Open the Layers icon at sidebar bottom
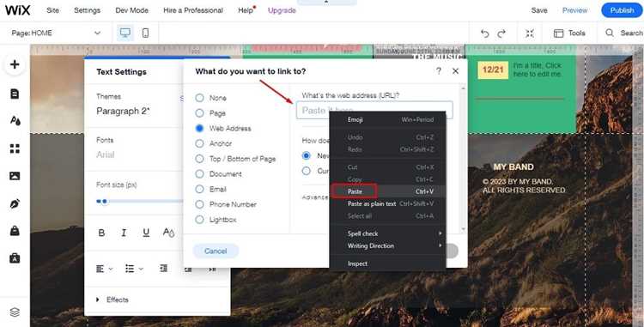The height and width of the screenshot is (327, 644). (x=15, y=312)
